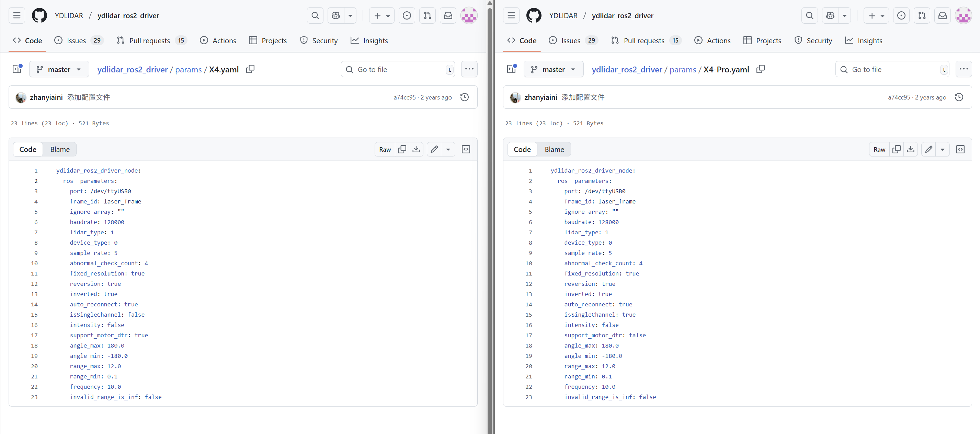Open symbols panel in X4-Pro.yaml view

(960, 149)
